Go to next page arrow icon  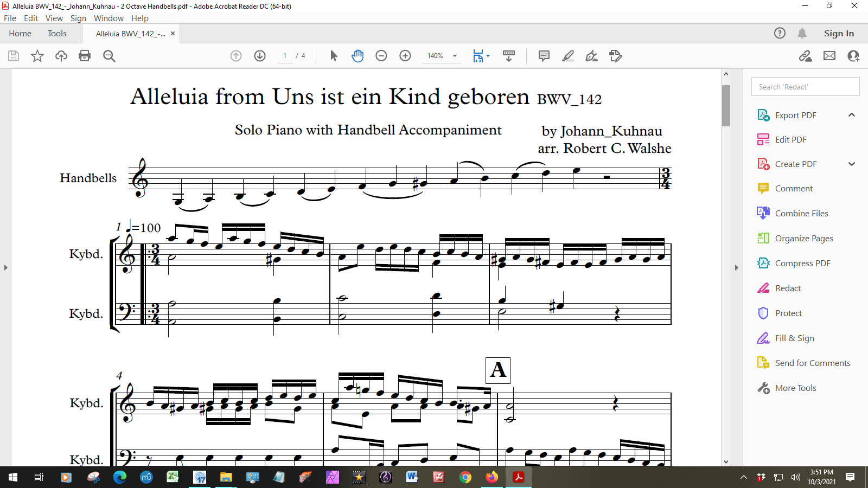pyautogui.click(x=260, y=56)
